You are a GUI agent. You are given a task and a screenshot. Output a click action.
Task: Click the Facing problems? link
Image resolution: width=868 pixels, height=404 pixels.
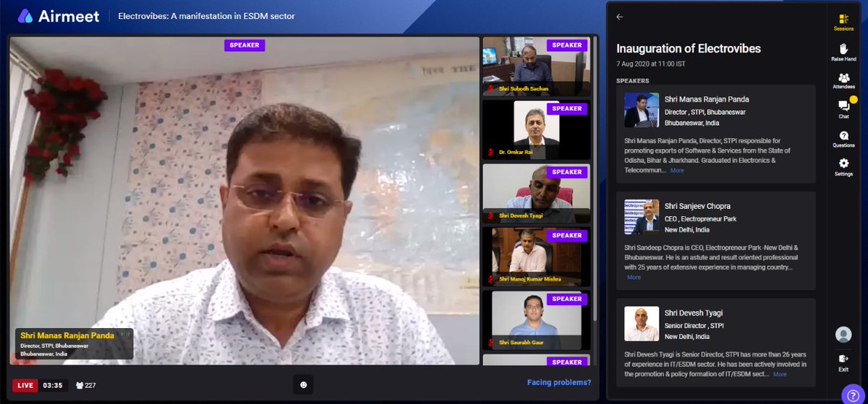pyautogui.click(x=558, y=382)
